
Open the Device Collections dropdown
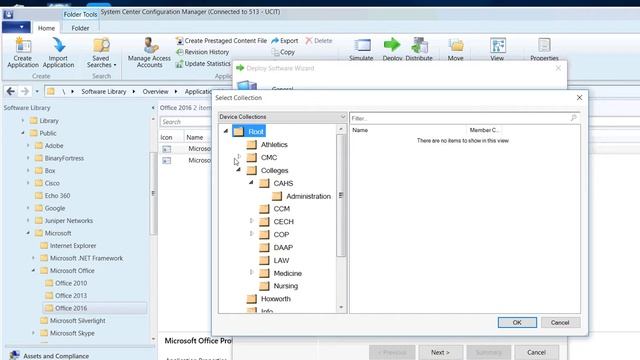pyautogui.click(x=282, y=117)
